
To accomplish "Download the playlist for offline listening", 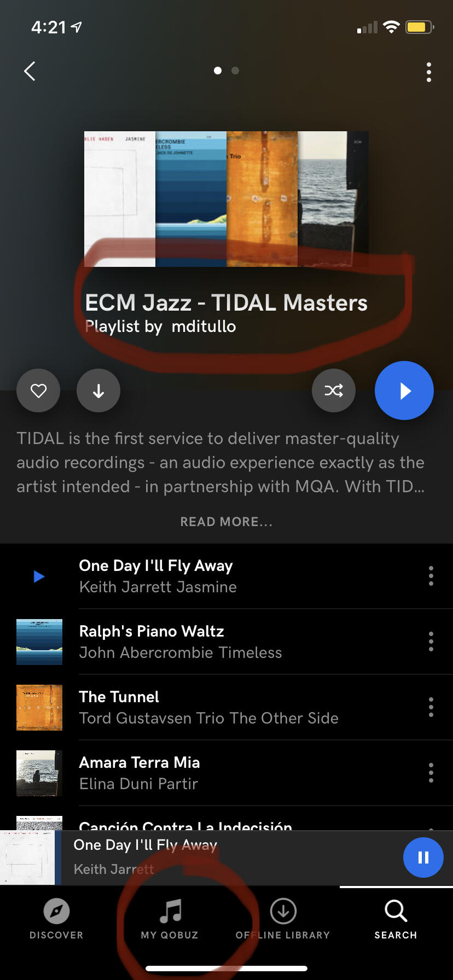I will click(x=98, y=390).
